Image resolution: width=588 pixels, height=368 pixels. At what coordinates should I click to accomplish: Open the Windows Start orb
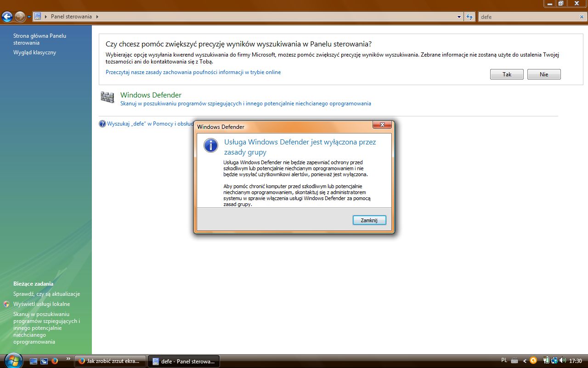(x=12, y=360)
